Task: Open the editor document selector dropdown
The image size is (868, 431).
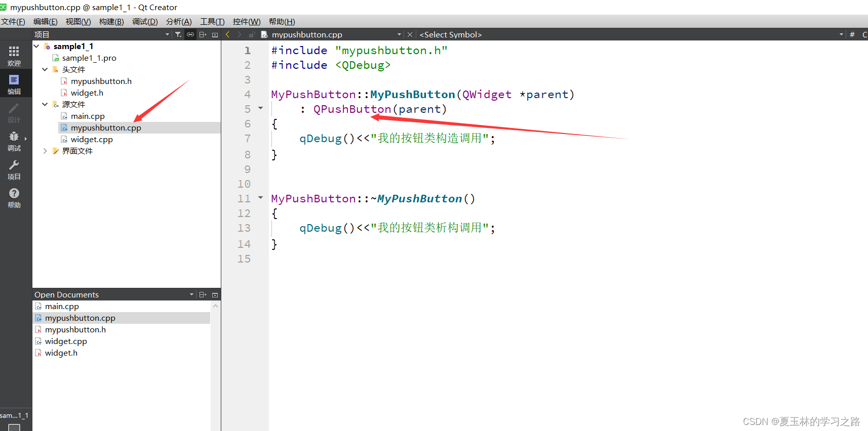Action: 400,34
